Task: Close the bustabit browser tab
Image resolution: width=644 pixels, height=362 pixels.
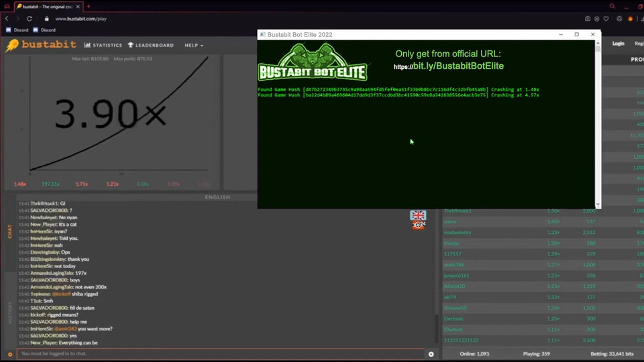Action: click(x=78, y=7)
